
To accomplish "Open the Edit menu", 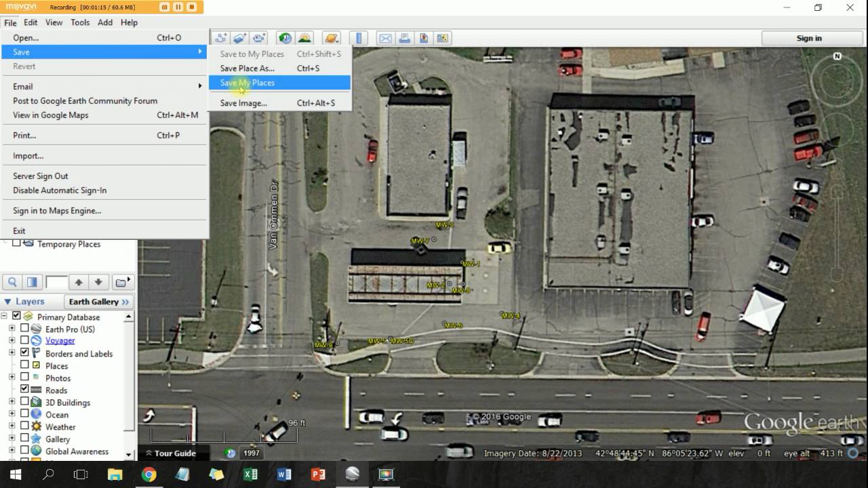I will click(x=31, y=22).
